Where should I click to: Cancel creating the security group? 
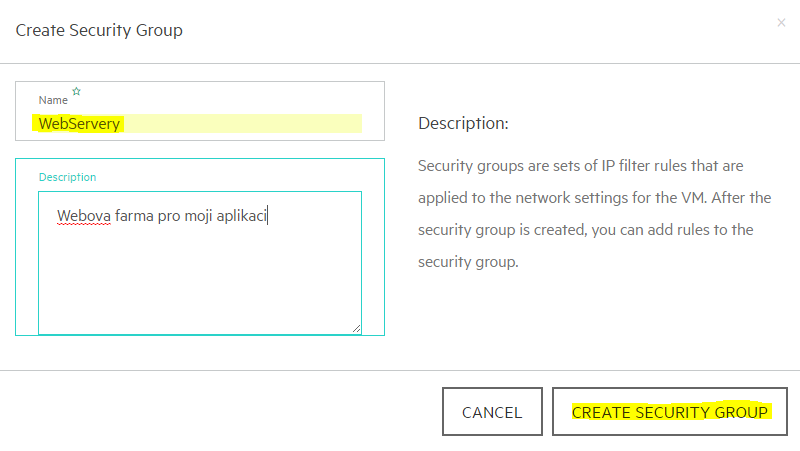[492, 412]
